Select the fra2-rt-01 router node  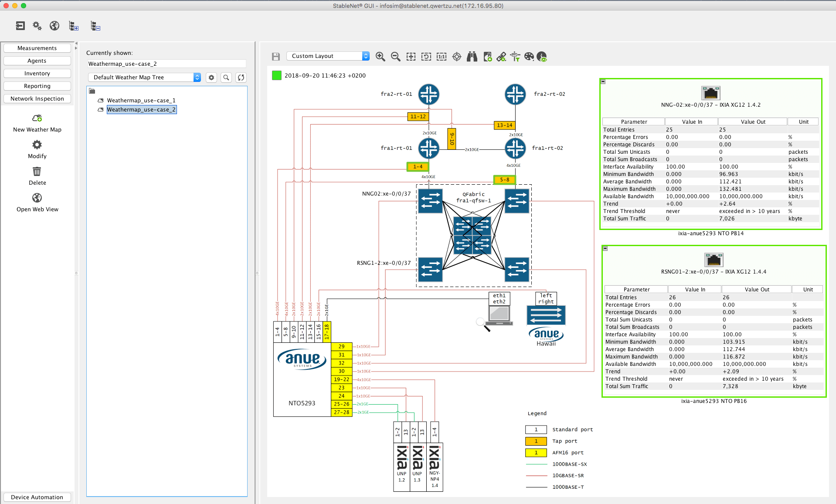[429, 94]
